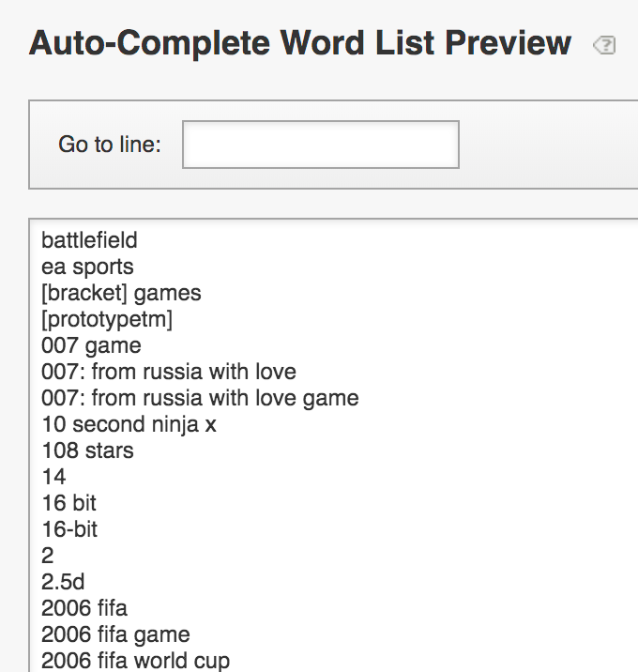Select '007: from russia with love game' line
This screenshot has width=638, height=672.
[200, 398]
